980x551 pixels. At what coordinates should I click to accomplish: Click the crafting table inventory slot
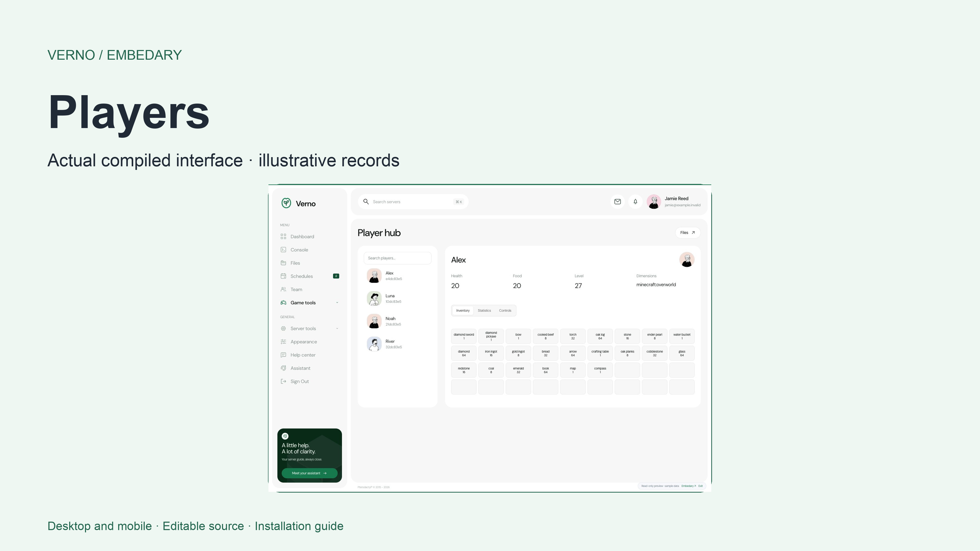(600, 353)
